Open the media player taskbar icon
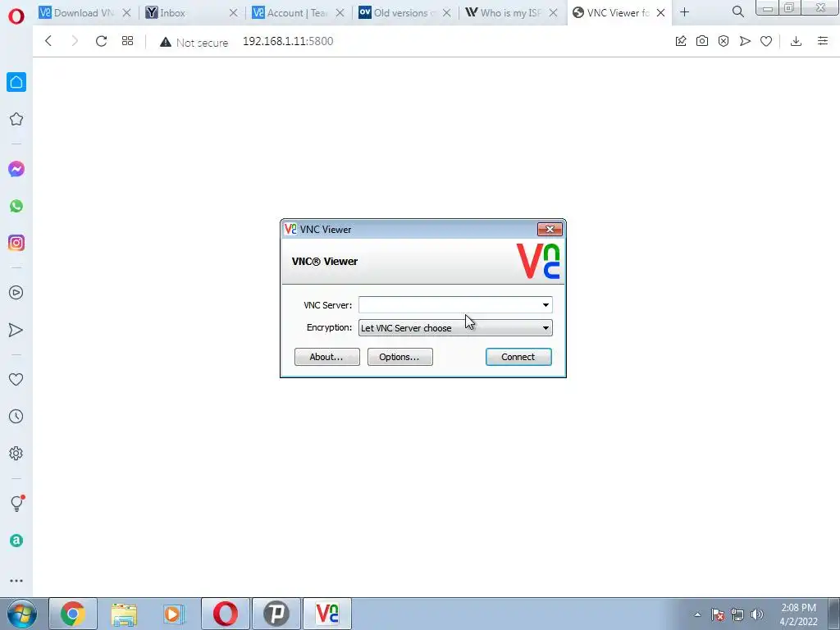The height and width of the screenshot is (630, 840). click(x=174, y=614)
